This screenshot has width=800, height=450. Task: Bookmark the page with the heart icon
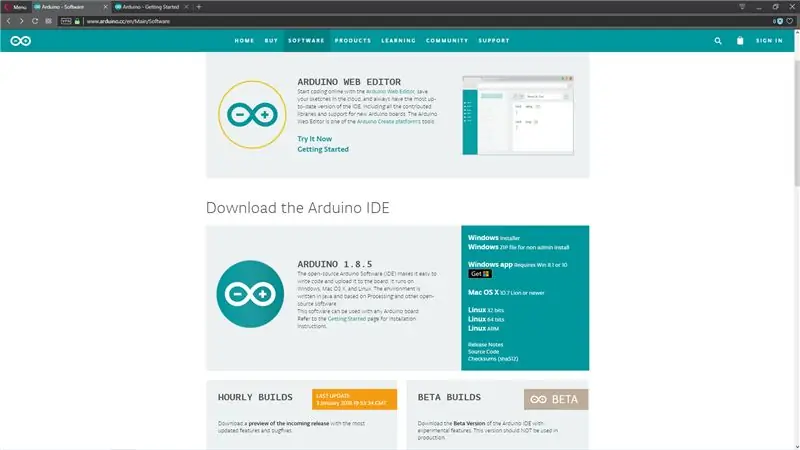[x=790, y=21]
